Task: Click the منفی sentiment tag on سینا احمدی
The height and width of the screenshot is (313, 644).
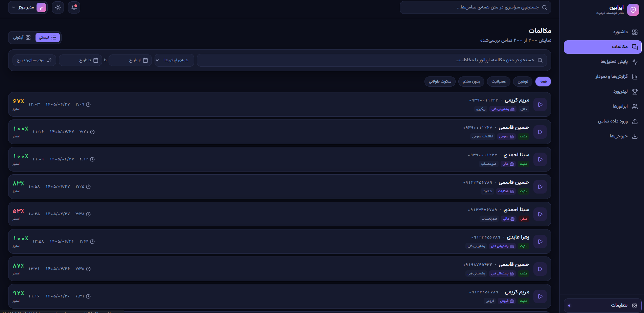Action: pyautogui.click(x=524, y=219)
